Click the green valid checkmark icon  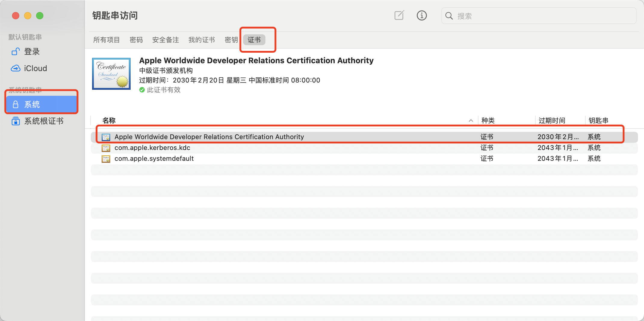(x=142, y=90)
